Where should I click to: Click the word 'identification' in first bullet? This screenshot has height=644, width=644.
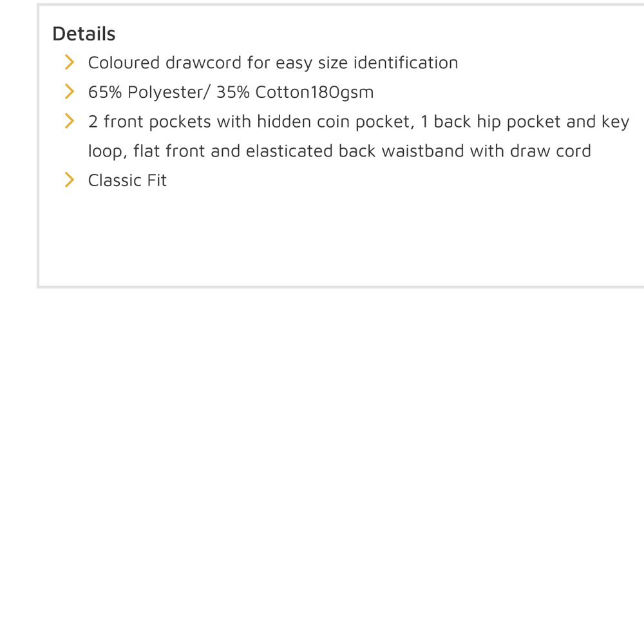[x=405, y=63]
